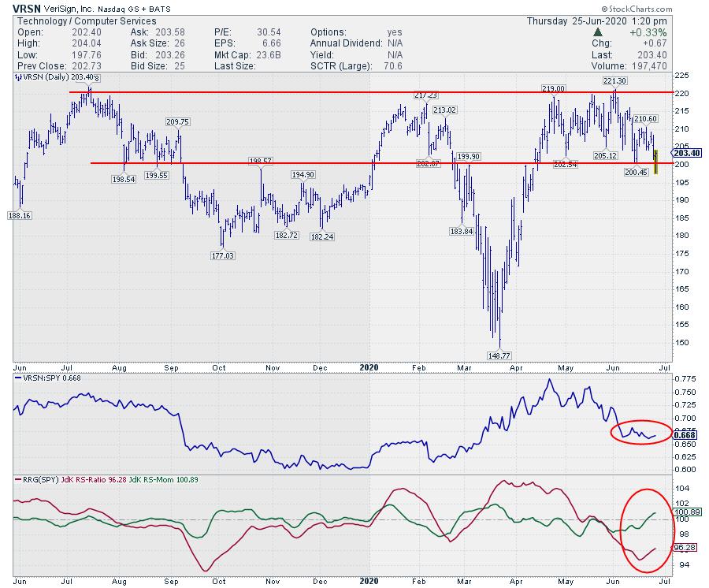Screen dimensions: 709x588
Task: Click the 205.12 price label
Action: pyautogui.click(x=606, y=155)
